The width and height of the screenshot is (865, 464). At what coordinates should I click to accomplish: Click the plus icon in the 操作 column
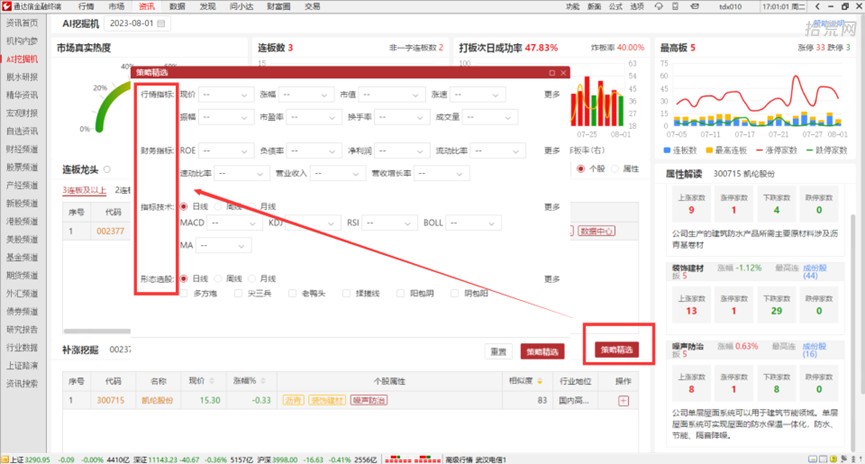click(x=623, y=401)
